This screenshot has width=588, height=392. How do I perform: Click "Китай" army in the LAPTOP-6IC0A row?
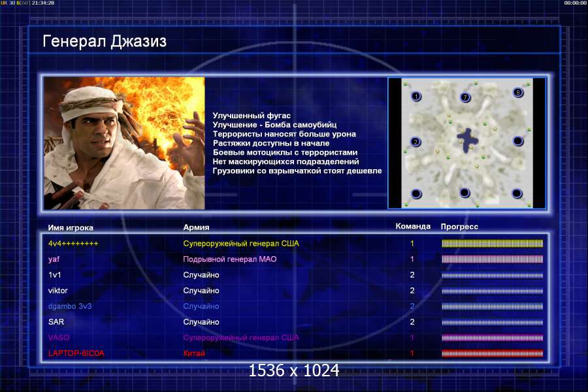click(x=194, y=353)
